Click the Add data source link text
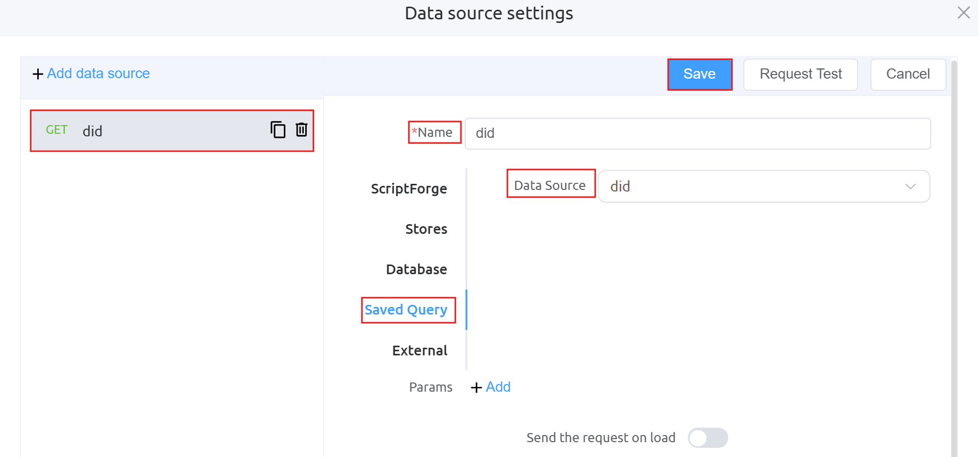Viewport: 980px width, 457px height. (x=99, y=74)
